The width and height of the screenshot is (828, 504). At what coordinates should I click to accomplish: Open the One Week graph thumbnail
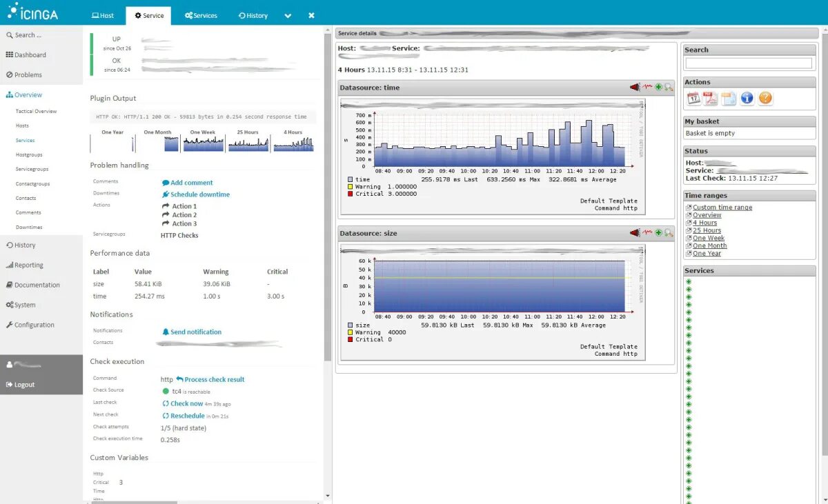[x=202, y=141]
